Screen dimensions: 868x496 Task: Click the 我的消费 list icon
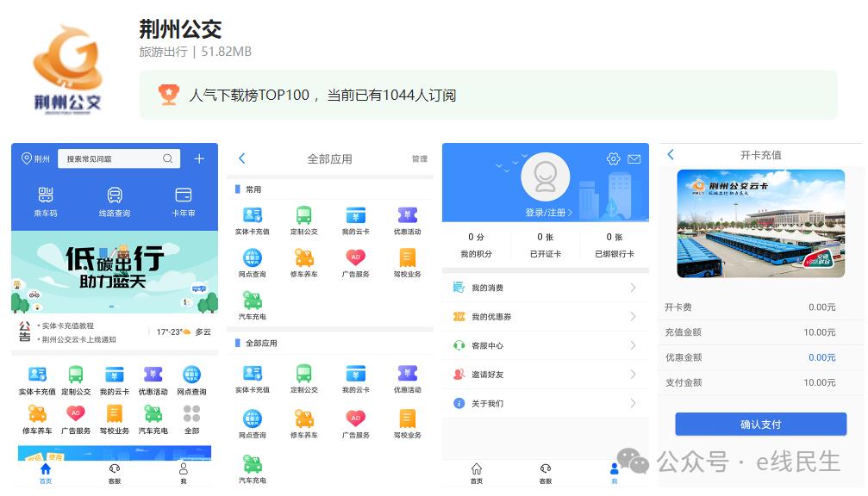pyautogui.click(x=459, y=288)
